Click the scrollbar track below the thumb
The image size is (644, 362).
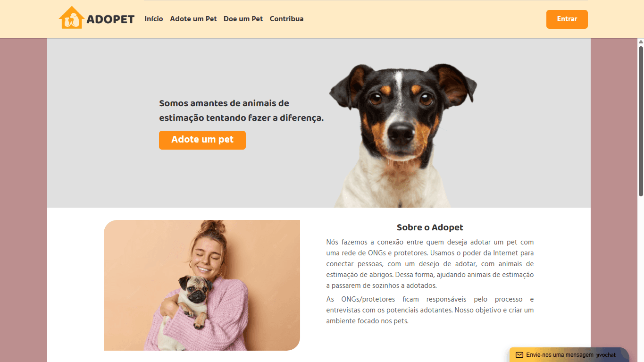tap(641, 278)
